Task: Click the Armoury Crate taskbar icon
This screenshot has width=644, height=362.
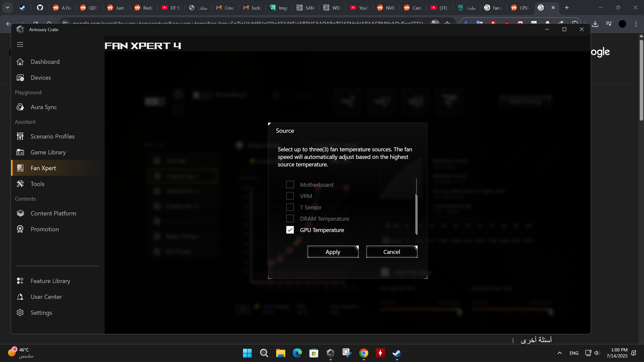Action: (330, 353)
